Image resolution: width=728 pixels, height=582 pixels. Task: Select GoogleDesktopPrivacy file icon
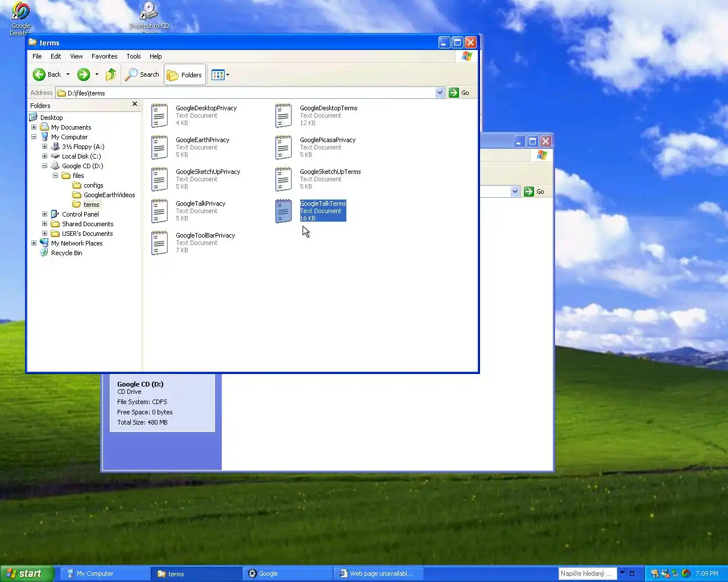click(x=159, y=115)
